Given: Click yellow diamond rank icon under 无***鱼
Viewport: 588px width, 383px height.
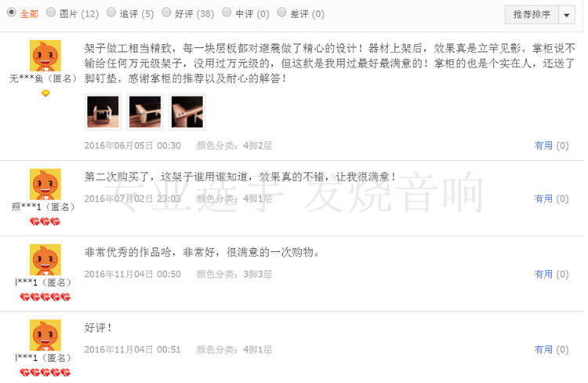Looking at the screenshot, I should tap(45, 93).
